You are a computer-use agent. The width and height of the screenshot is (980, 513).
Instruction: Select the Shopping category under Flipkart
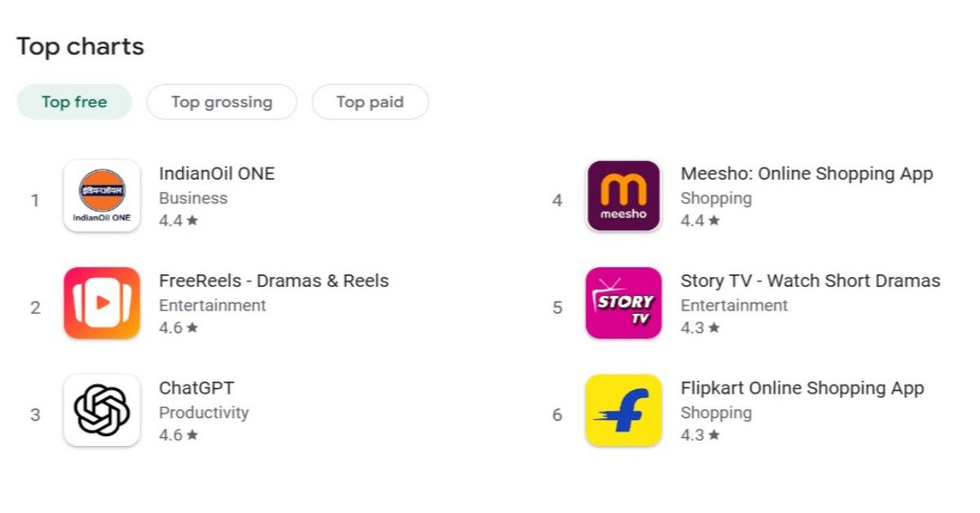tap(716, 413)
